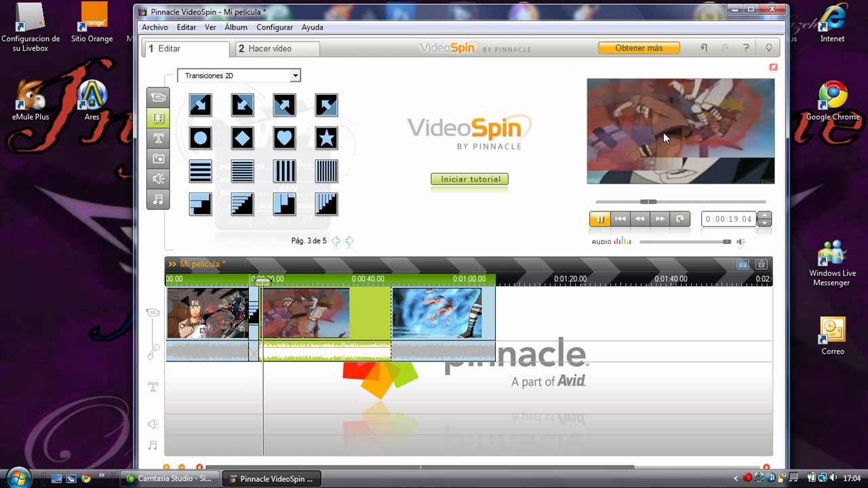Fast forward the preview
The image size is (868, 488).
[x=660, y=219]
